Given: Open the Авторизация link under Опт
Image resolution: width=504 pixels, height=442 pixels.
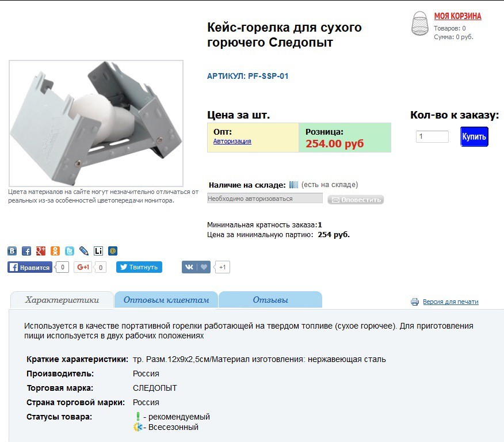Looking at the screenshot, I should point(232,141).
